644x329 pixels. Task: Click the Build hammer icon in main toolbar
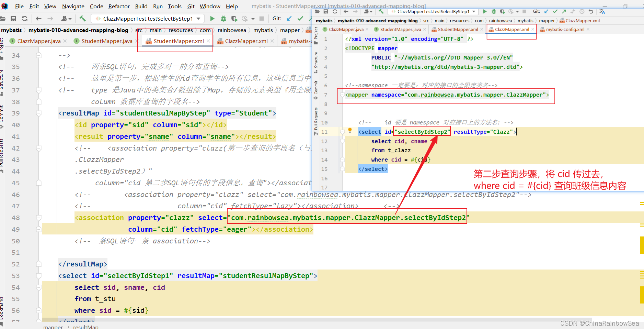coord(82,19)
